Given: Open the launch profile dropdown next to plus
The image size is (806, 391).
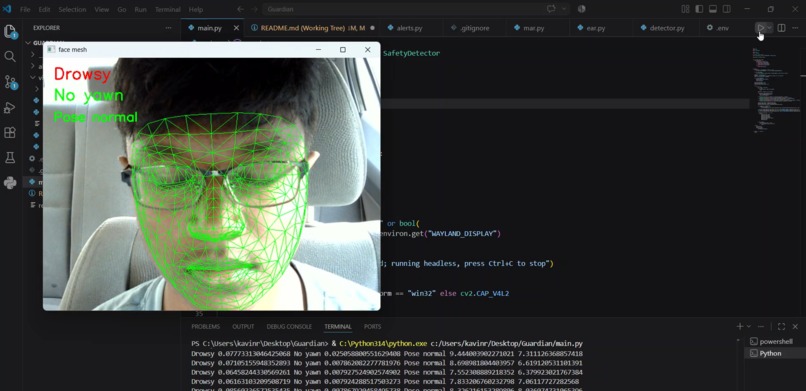Looking at the screenshot, I should 748,326.
